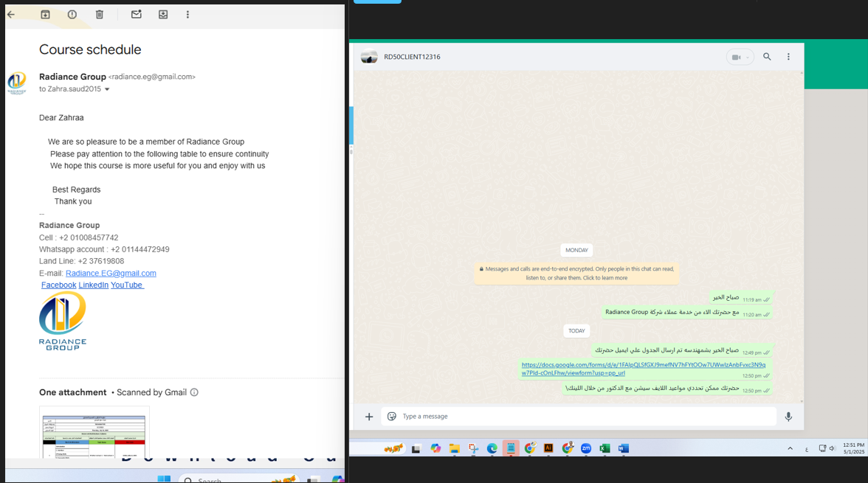868x483 pixels.
Task: Click the highlighted notepad icon in taskbar
Action: click(x=511, y=448)
